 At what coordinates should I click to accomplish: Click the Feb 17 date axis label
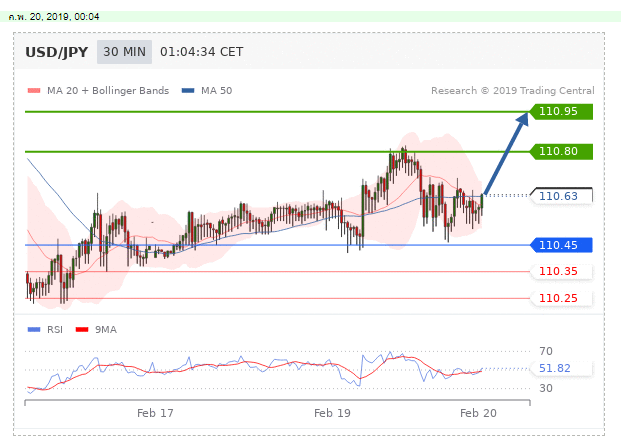click(x=155, y=413)
